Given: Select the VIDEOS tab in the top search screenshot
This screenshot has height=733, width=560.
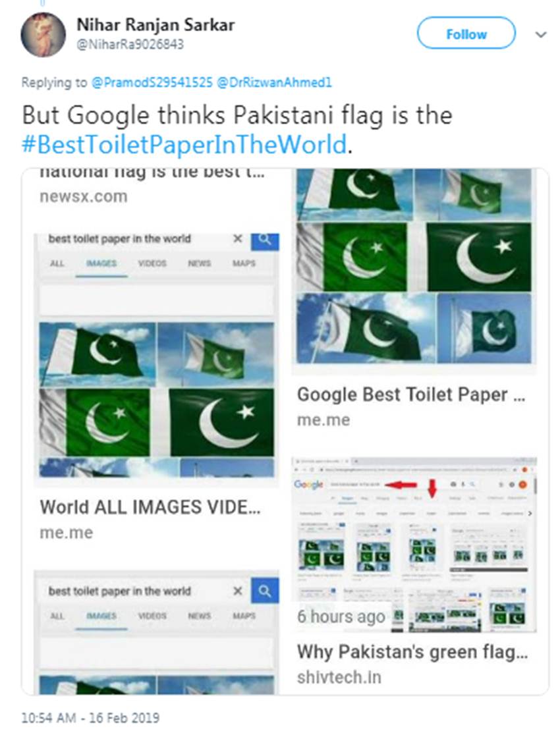Looking at the screenshot, I should (x=152, y=263).
